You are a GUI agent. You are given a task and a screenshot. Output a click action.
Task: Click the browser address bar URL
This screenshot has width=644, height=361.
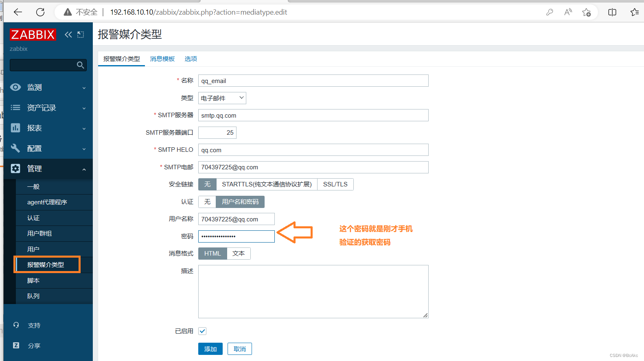pos(199,12)
